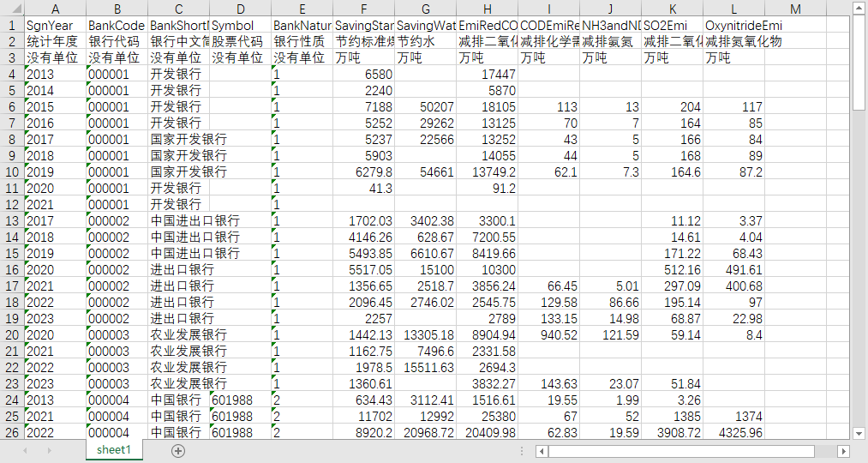Select 中国银行 cell in row 24
Screen dimensions: 868x463
[179, 400]
